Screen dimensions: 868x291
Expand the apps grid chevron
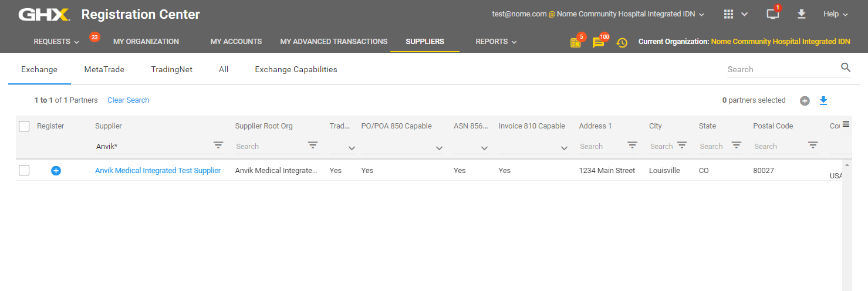point(744,14)
